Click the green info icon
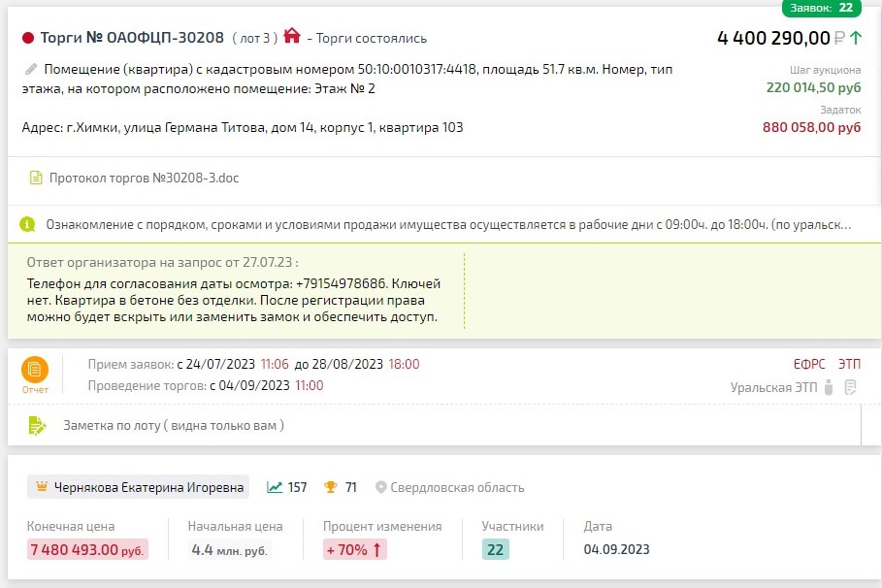The image size is (882, 588). [27, 224]
